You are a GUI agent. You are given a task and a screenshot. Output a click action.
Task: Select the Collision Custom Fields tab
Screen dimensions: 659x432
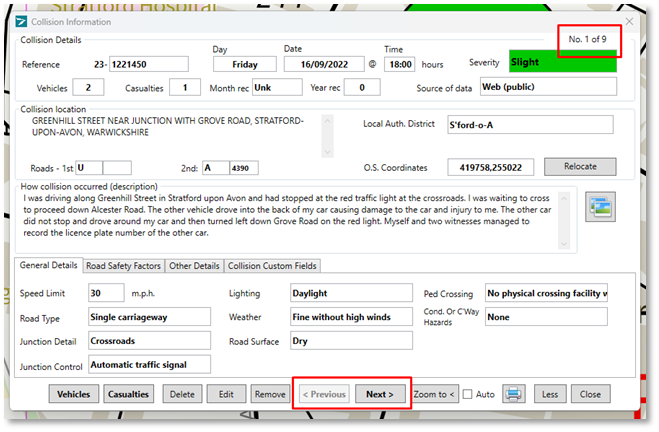click(x=274, y=265)
